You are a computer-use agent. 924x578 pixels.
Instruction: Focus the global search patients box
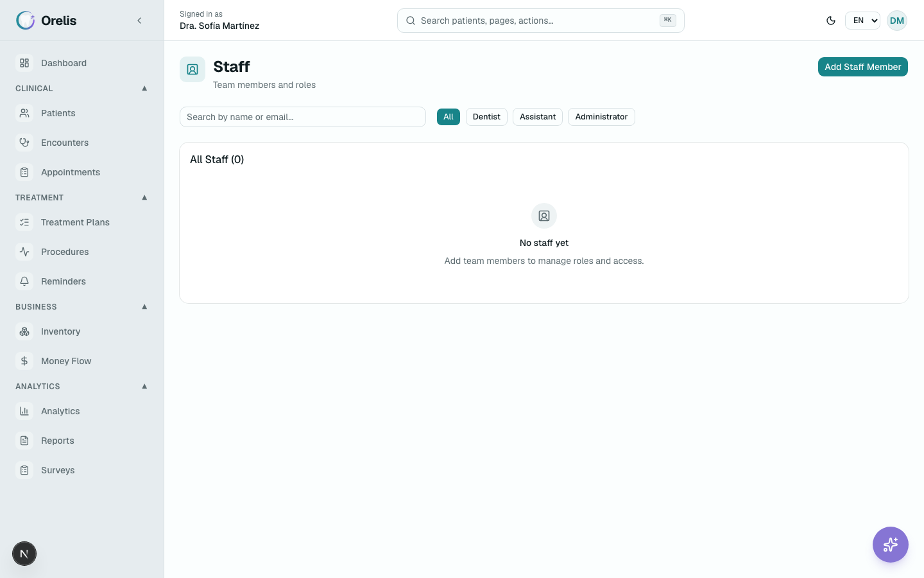click(541, 21)
